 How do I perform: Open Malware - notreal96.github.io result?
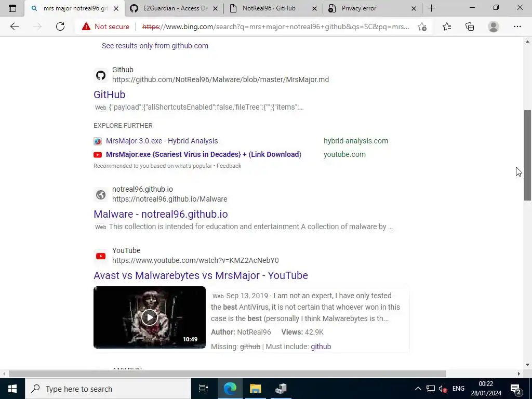[161, 214]
